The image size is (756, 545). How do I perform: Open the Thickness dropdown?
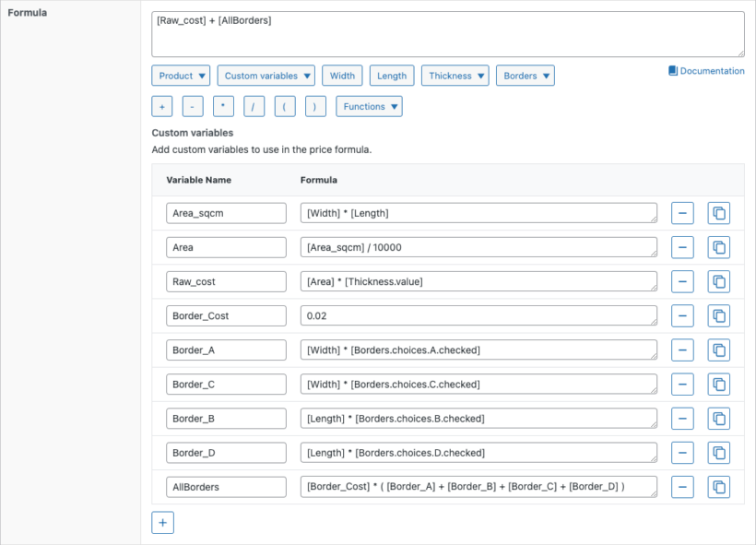coord(455,76)
